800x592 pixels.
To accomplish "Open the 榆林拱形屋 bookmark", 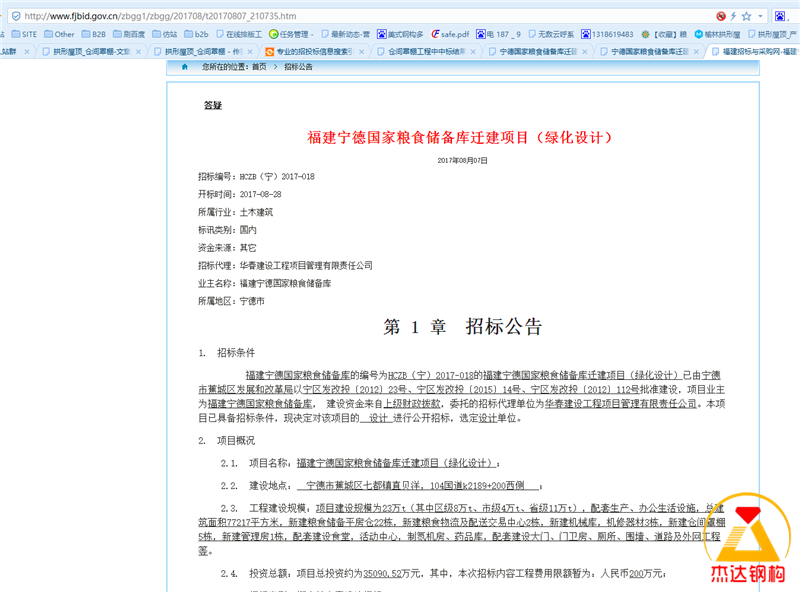I will [x=717, y=34].
